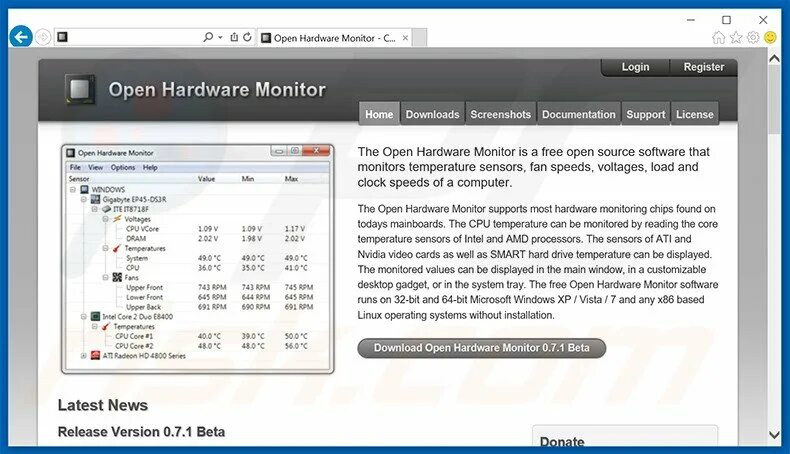Open browser Tools gear icon
The height and width of the screenshot is (454, 790).
[753, 37]
